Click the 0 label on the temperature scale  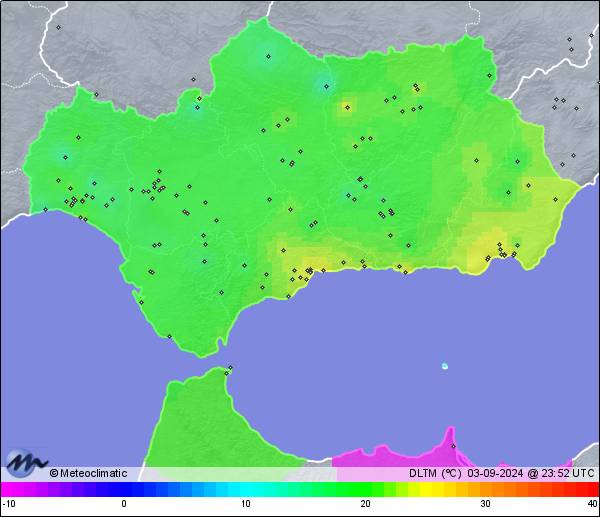pyautogui.click(x=124, y=503)
